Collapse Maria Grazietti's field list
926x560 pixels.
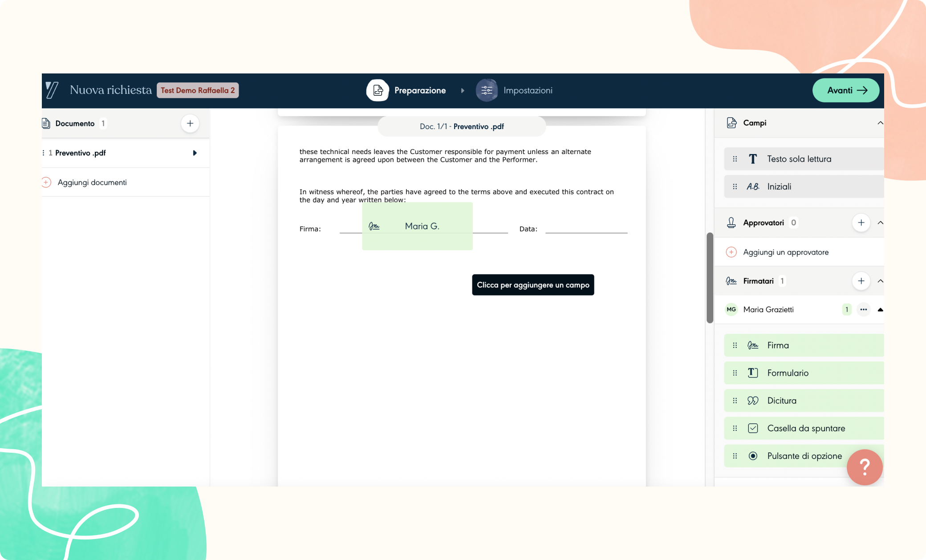pos(880,309)
